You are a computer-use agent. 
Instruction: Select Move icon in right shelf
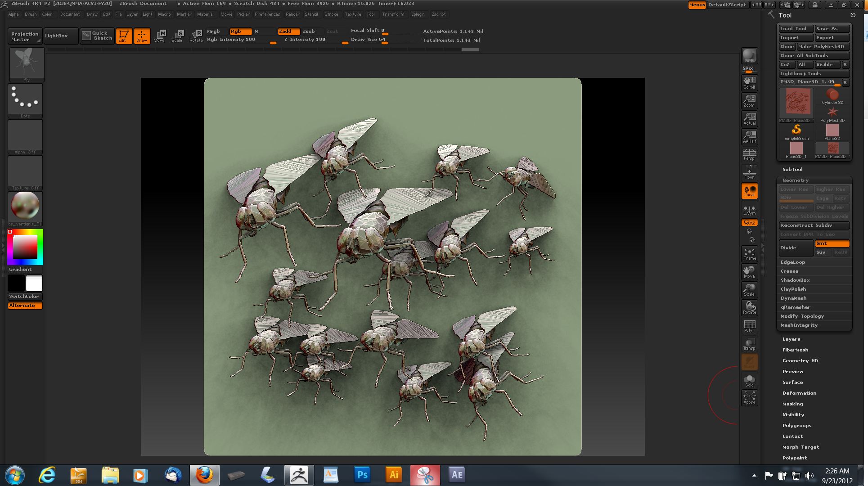pos(749,272)
